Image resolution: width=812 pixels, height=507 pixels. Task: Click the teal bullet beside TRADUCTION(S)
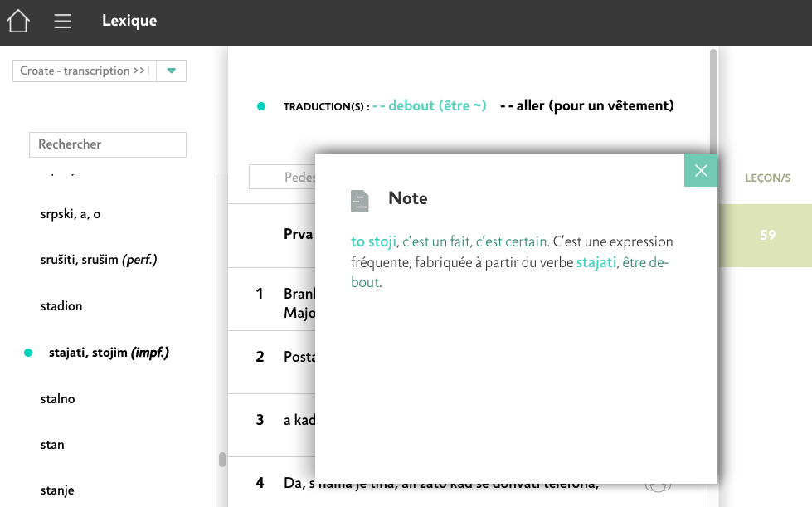(x=261, y=106)
